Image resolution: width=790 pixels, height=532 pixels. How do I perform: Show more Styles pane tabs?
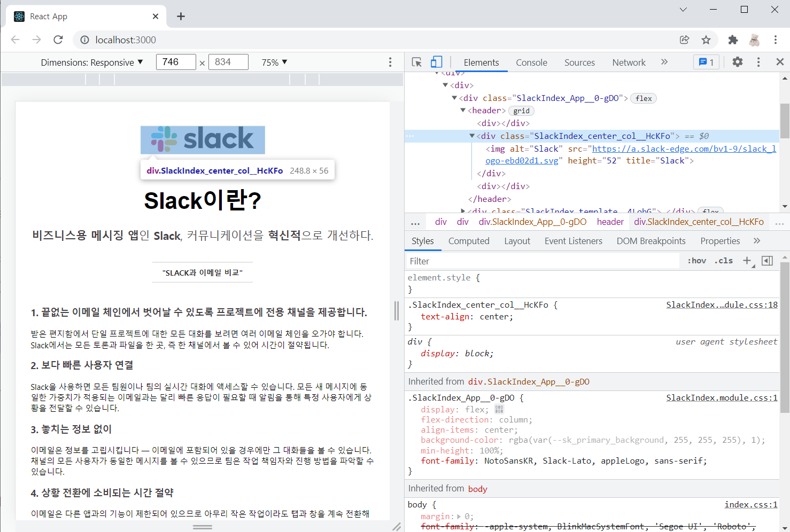click(757, 241)
